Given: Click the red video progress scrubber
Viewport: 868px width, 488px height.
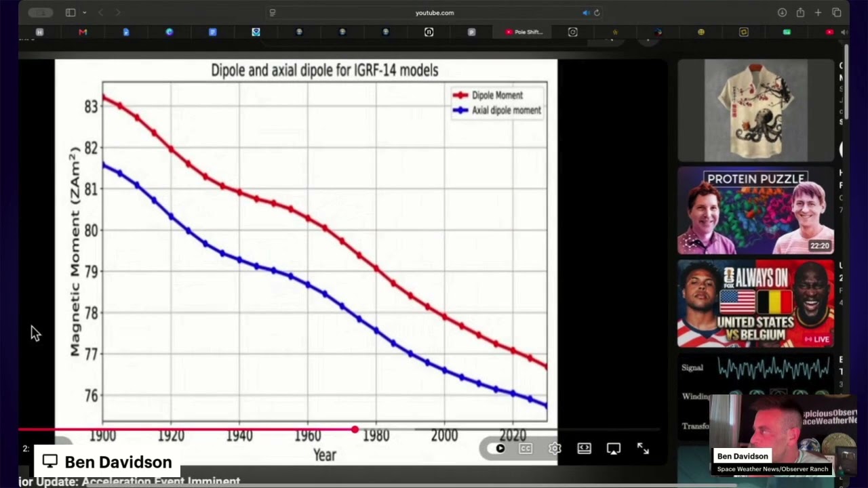Looking at the screenshot, I should (355, 429).
